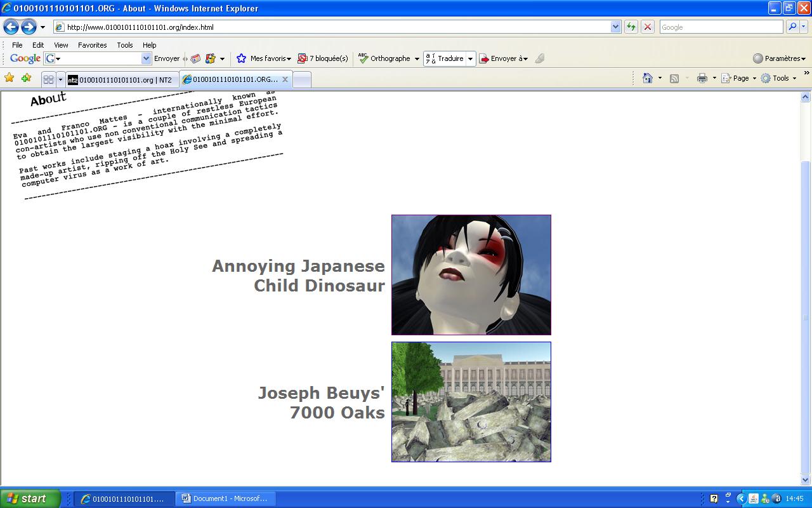Screen dimensions: 812x508
Task: Open the Annoying Japanese Child Dinosaur link
Action: (x=298, y=276)
